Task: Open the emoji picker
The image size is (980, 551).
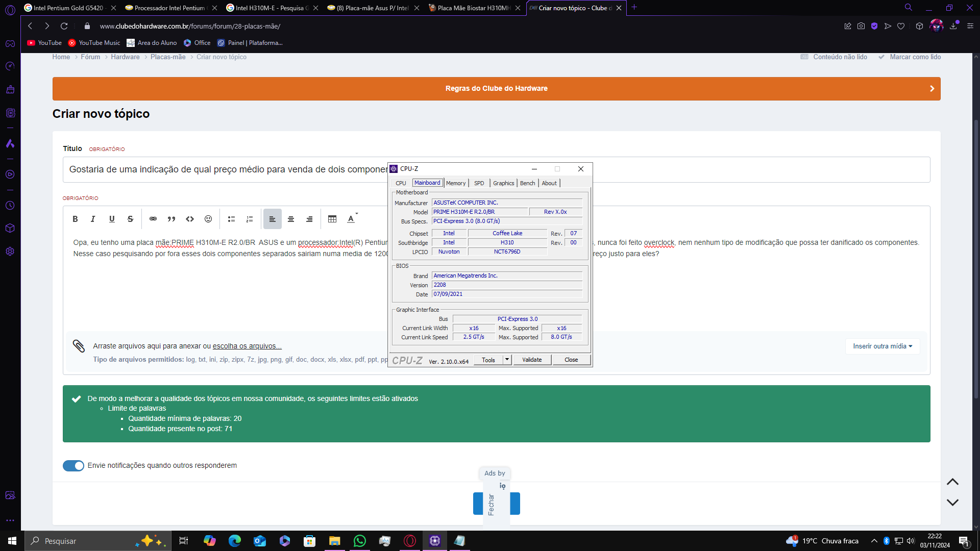Action: 208,219
